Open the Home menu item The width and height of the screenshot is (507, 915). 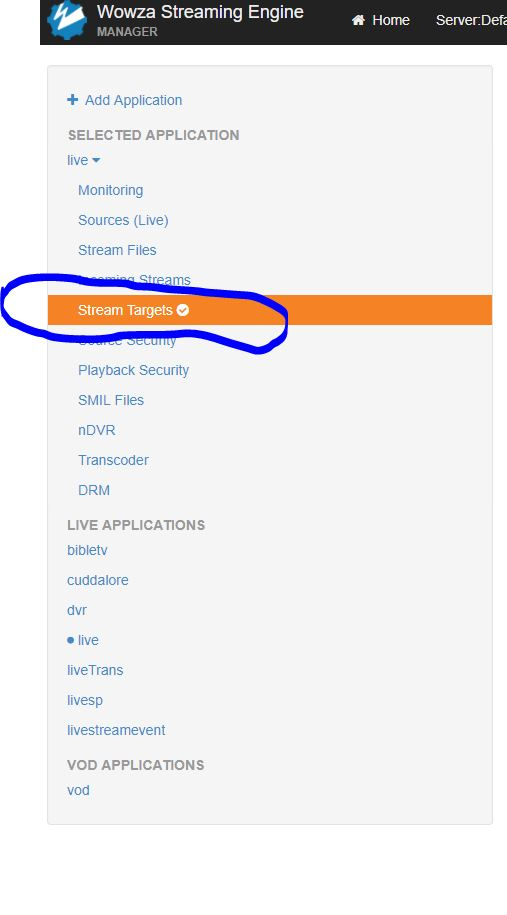(381, 20)
